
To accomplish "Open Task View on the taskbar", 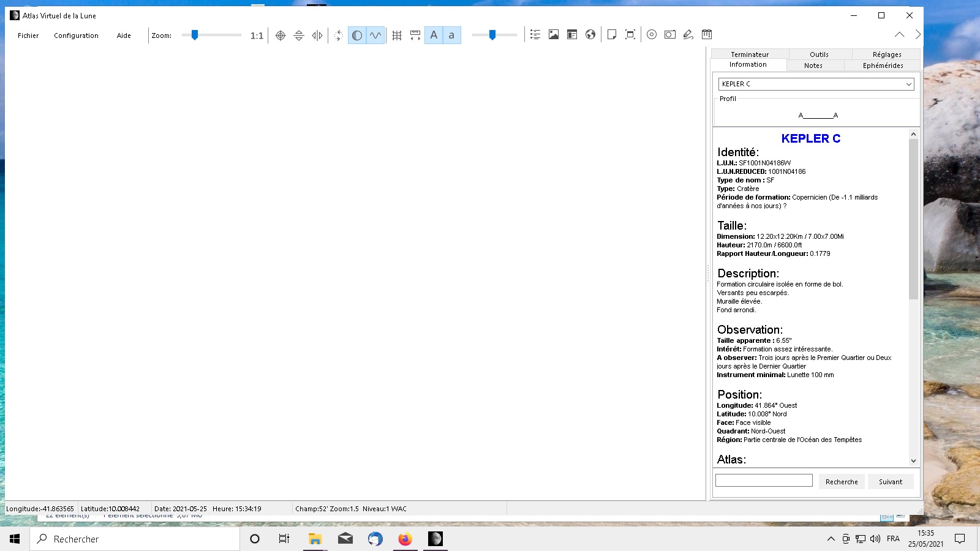I will point(284,539).
